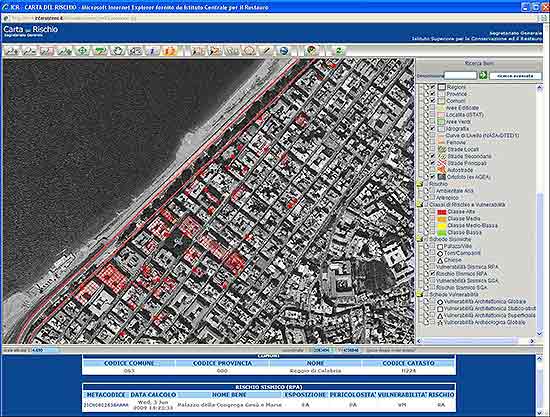Select the Vulnerabilità Archeologica Globale label
The image size is (550, 417).
485,322
